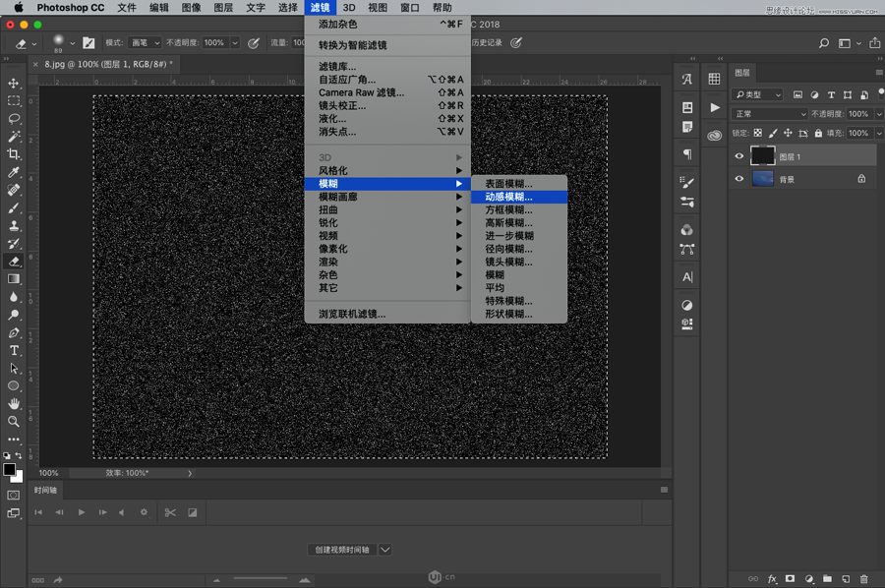
Task: Select the Move tool
Action: click(x=14, y=84)
